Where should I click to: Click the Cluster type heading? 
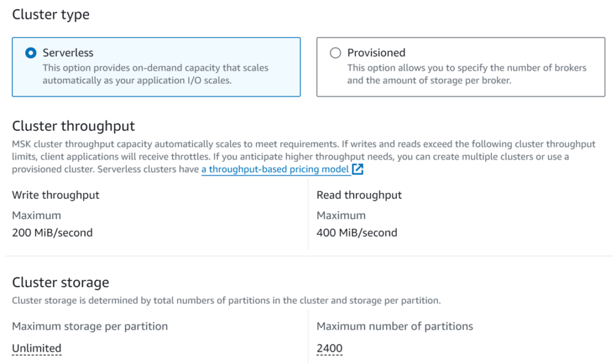coord(51,14)
